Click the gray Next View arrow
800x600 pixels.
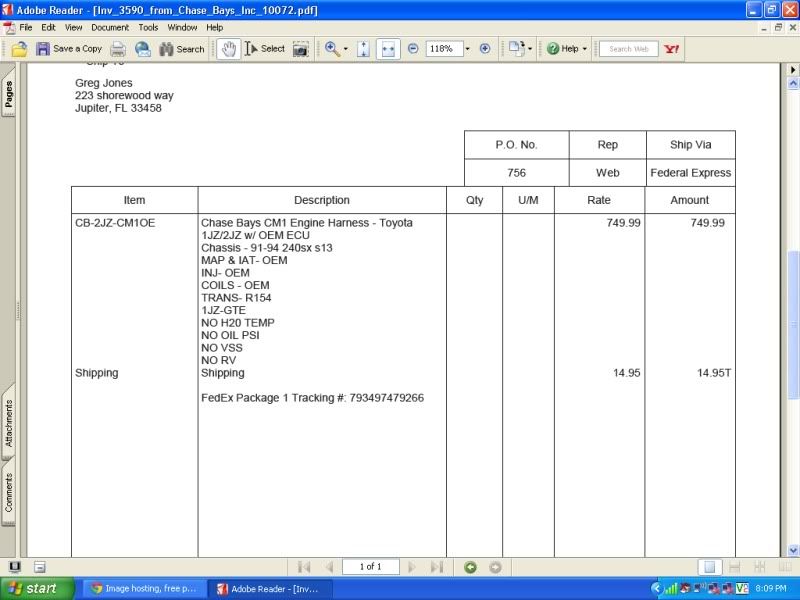(x=495, y=567)
